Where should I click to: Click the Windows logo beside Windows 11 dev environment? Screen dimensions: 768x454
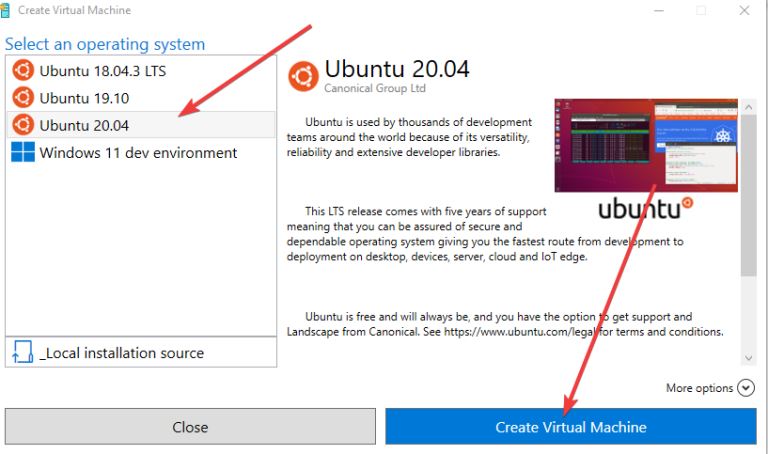click(23, 152)
